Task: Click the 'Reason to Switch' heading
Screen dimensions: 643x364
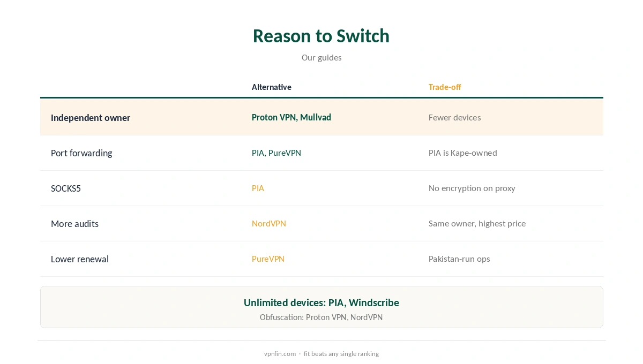Action: click(321, 36)
